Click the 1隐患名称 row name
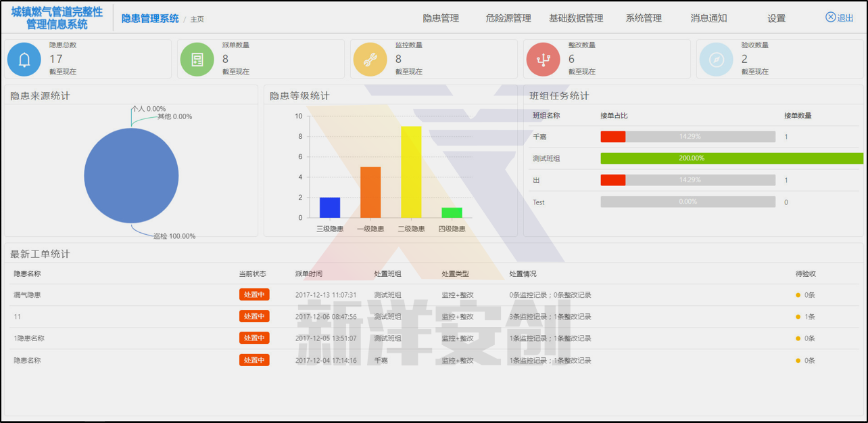The height and width of the screenshot is (423, 868). pos(29,338)
